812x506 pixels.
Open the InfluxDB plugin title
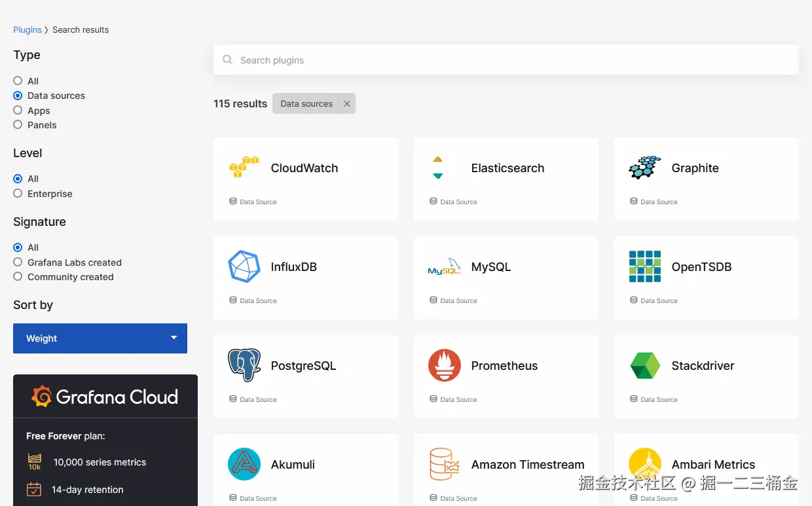[294, 267]
